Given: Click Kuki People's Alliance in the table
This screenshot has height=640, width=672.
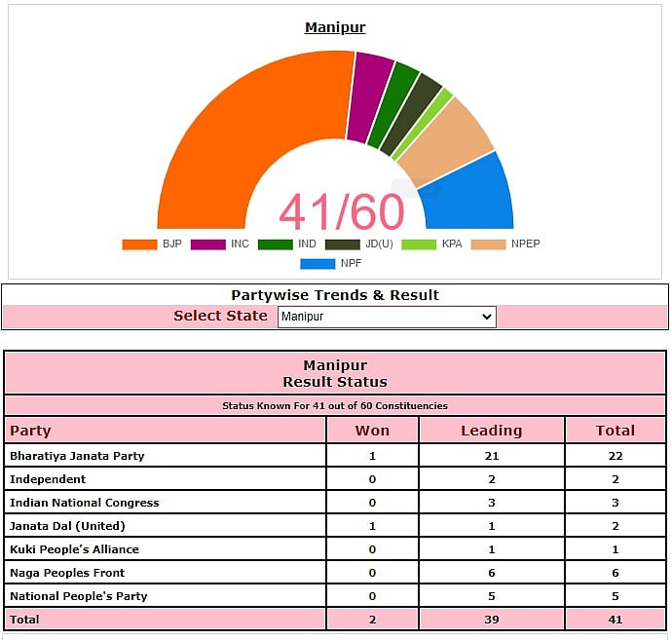Looking at the screenshot, I should click(74, 549).
